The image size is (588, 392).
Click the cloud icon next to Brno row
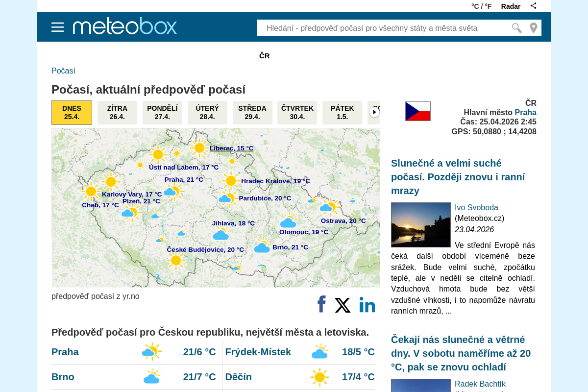152,376
